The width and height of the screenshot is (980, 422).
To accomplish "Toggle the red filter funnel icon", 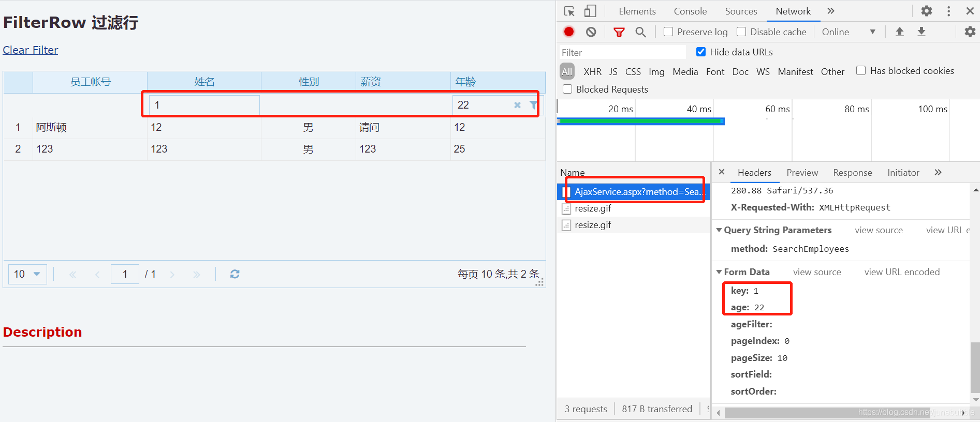I will [619, 32].
